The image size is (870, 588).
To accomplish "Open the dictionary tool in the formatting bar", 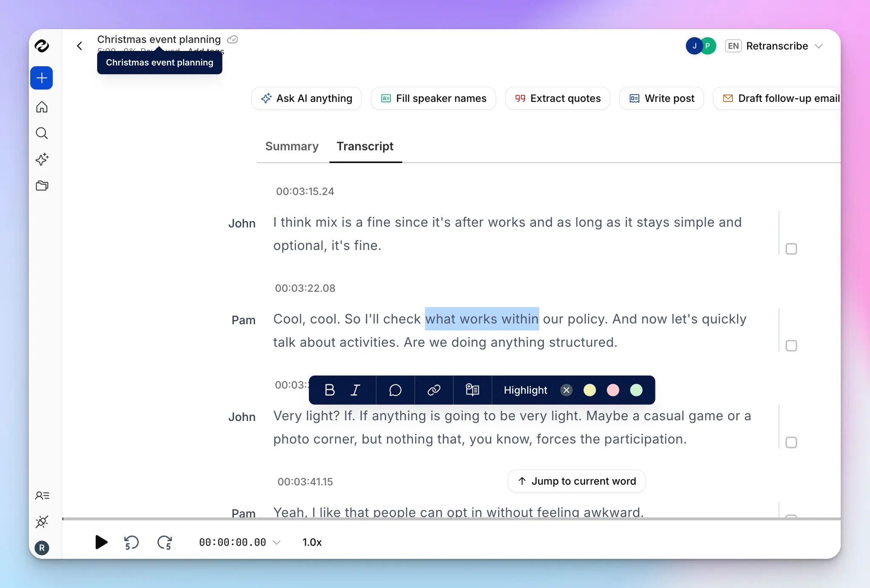I will coord(473,390).
